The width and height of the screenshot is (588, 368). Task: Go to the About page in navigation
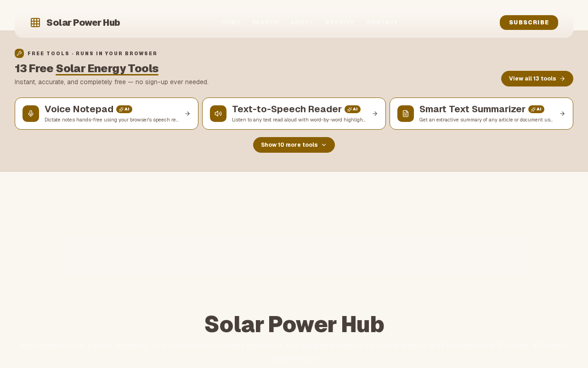(x=302, y=23)
